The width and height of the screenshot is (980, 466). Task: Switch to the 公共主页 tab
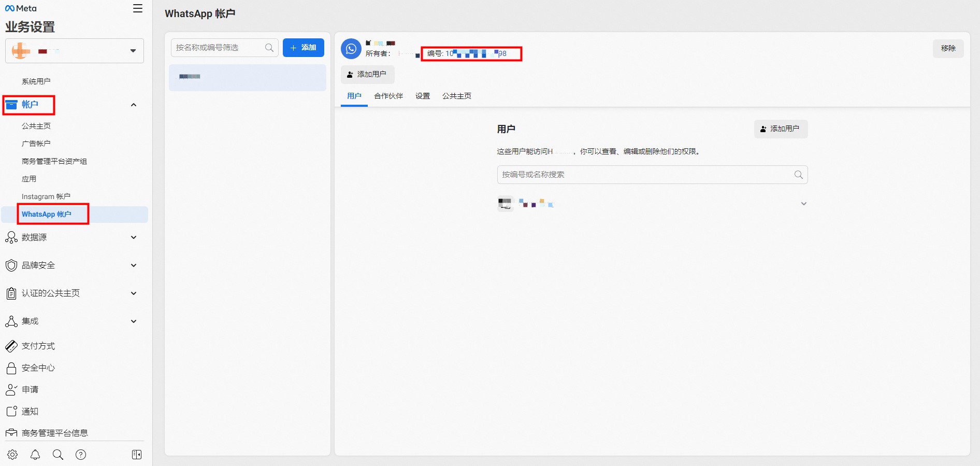pyautogui.click(x=457, y=96)
